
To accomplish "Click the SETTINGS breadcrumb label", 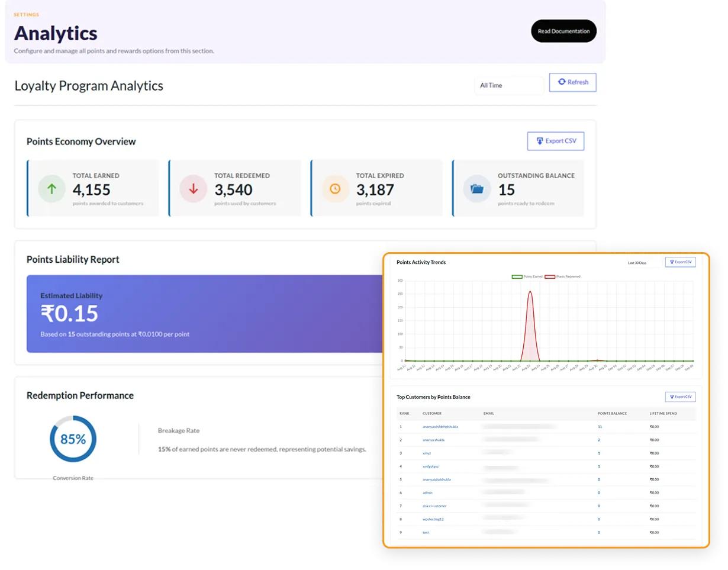I will coord(26,15).
